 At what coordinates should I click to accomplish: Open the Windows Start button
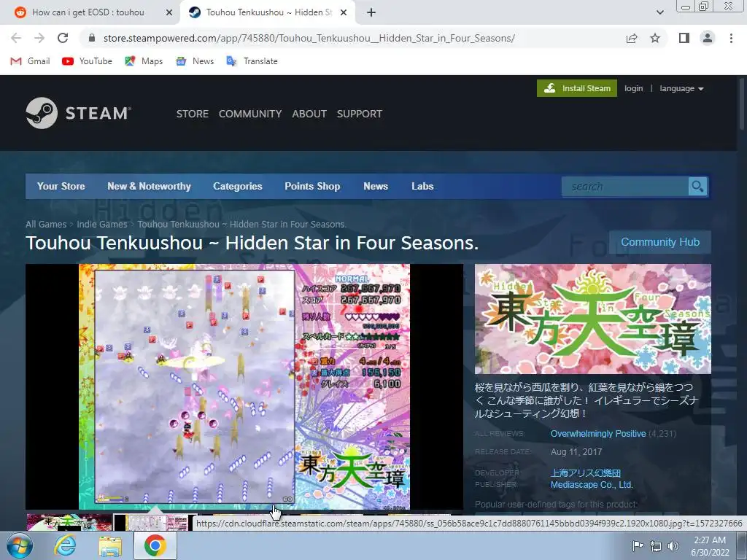tap(19, 545)
